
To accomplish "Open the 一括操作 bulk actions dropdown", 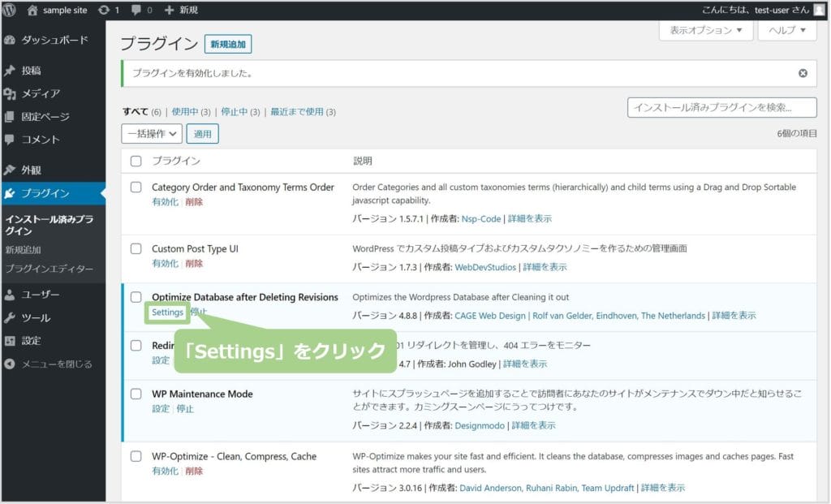I will pos(152,134).
